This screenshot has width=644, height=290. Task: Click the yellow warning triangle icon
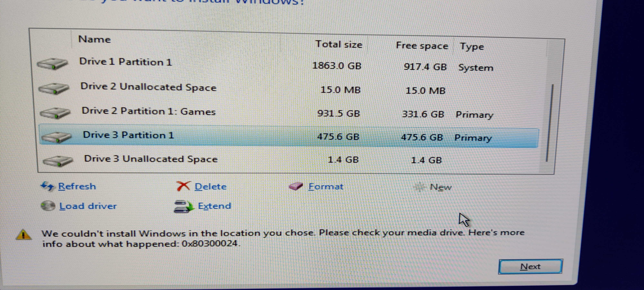tap(24, 235)
